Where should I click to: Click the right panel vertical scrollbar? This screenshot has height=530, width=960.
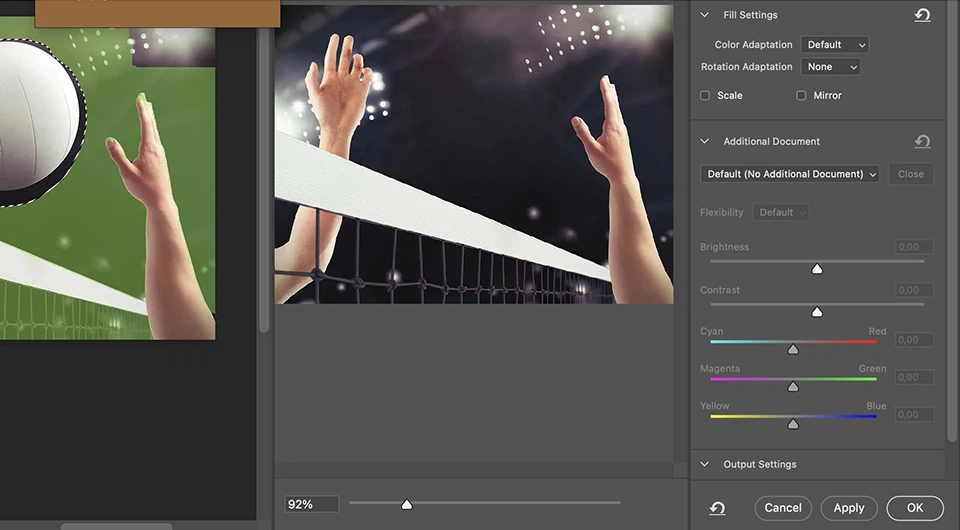[951, 220]
